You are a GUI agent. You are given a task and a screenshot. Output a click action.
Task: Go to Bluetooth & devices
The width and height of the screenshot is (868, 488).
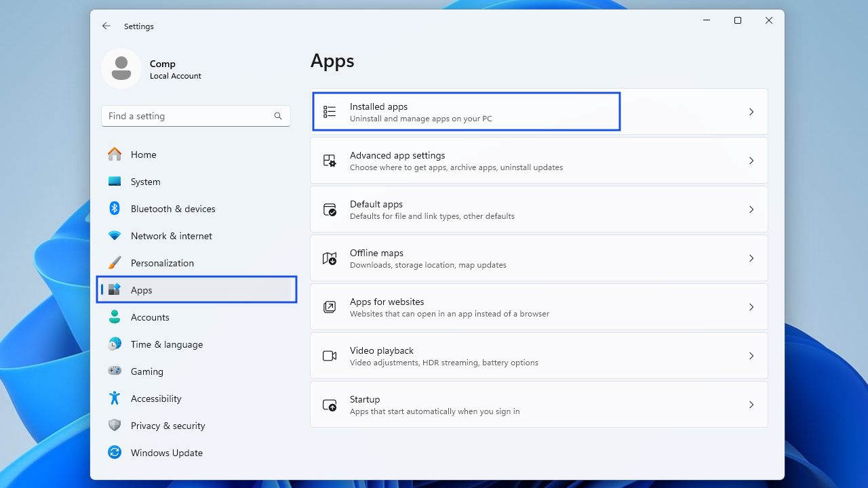pyautogui.click(x=196, y=209)
